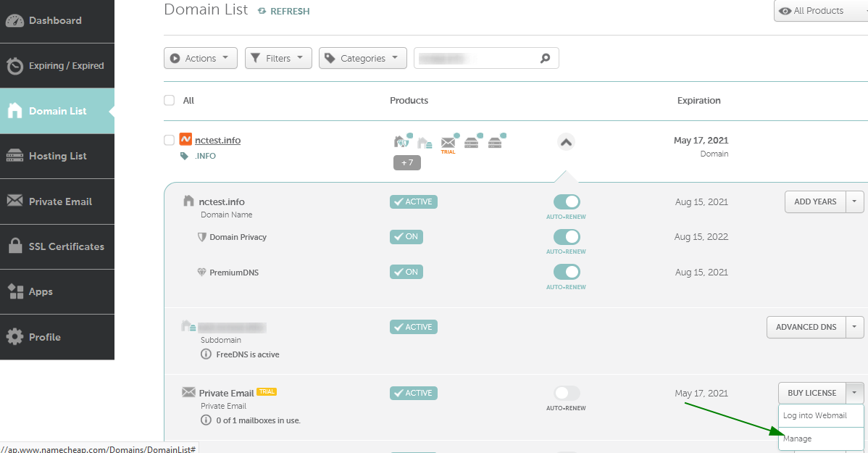Click the ADVANCED DNS button
This screenshot has height=453, width=868.
[806, 328]
